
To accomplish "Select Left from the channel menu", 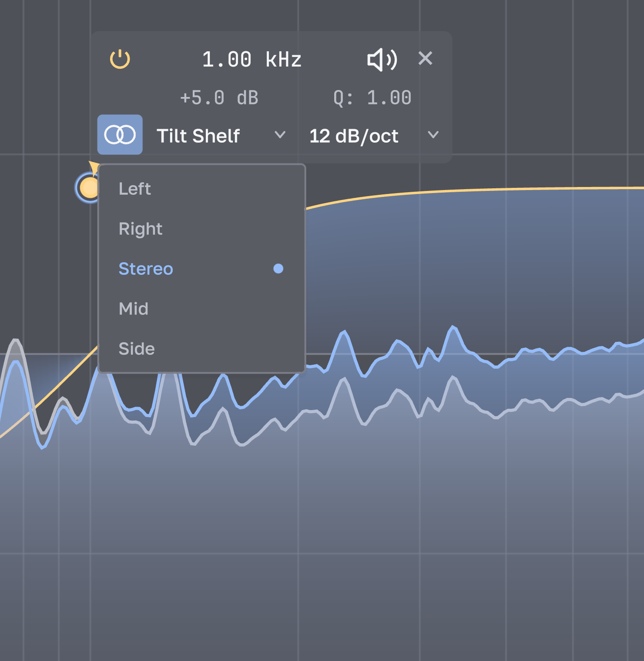I will pos(202,189).
